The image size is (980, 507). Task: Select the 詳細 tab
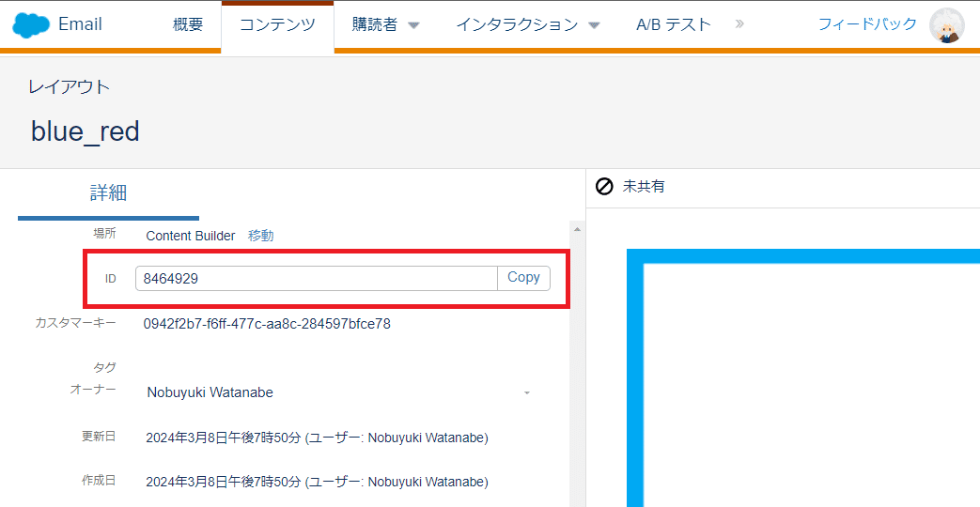pyautogui.click(x=109, y=192)
